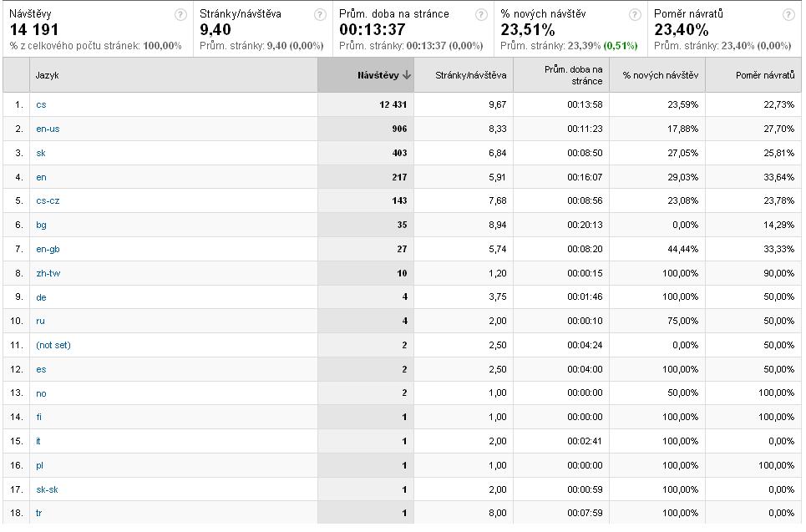
Task: Click the en-gb language link
Action: click(48, 249)
